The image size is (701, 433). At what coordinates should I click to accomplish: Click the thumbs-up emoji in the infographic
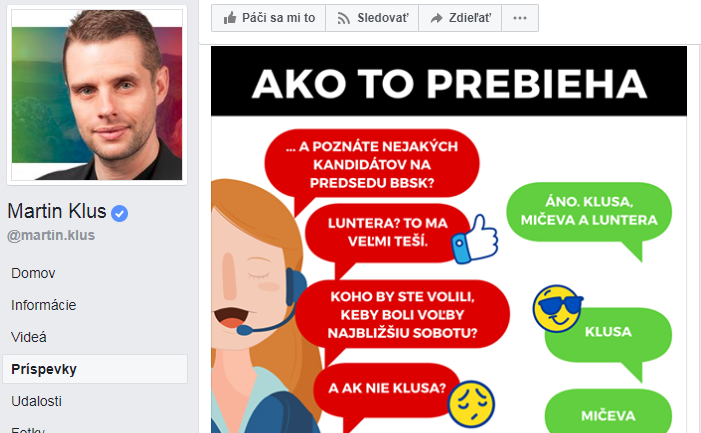coord(474,239)
